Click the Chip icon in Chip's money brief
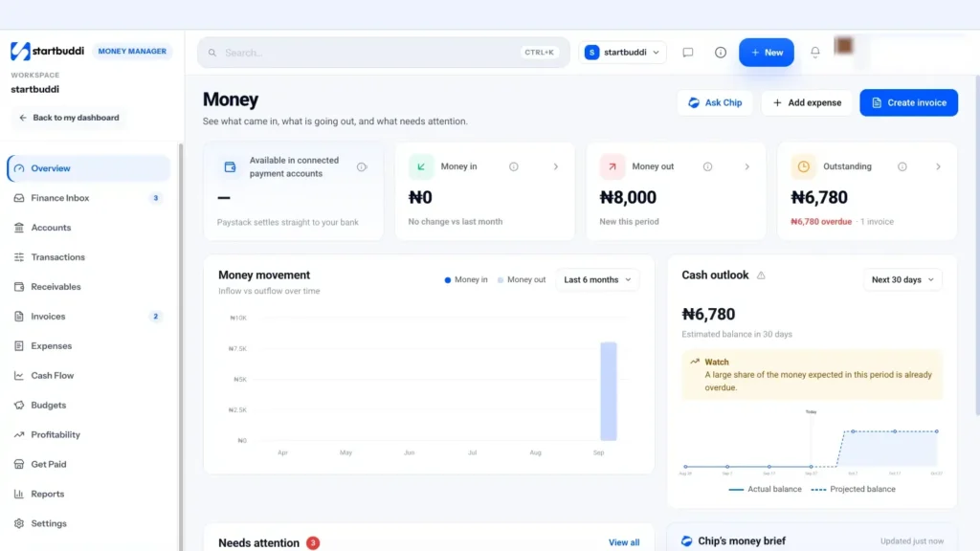Screen dimensions: 980x551 tap(686, 541)
